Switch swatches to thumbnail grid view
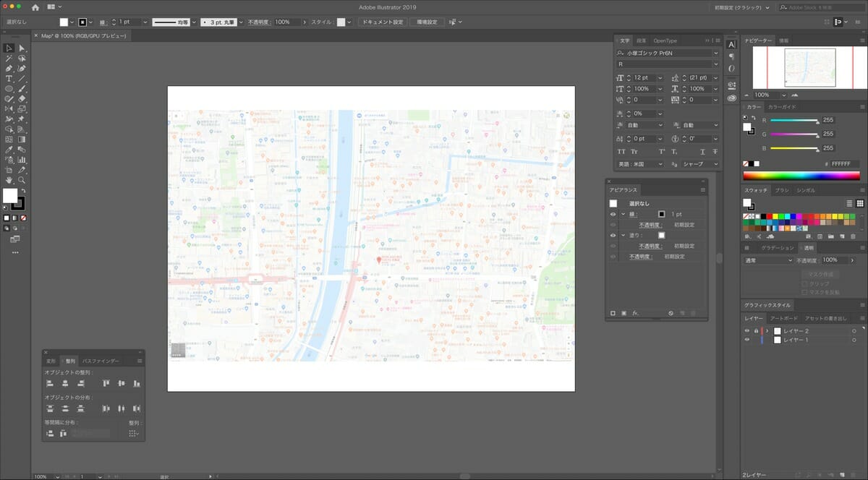Viewport: 868px width, 480px height. point(860,203)
